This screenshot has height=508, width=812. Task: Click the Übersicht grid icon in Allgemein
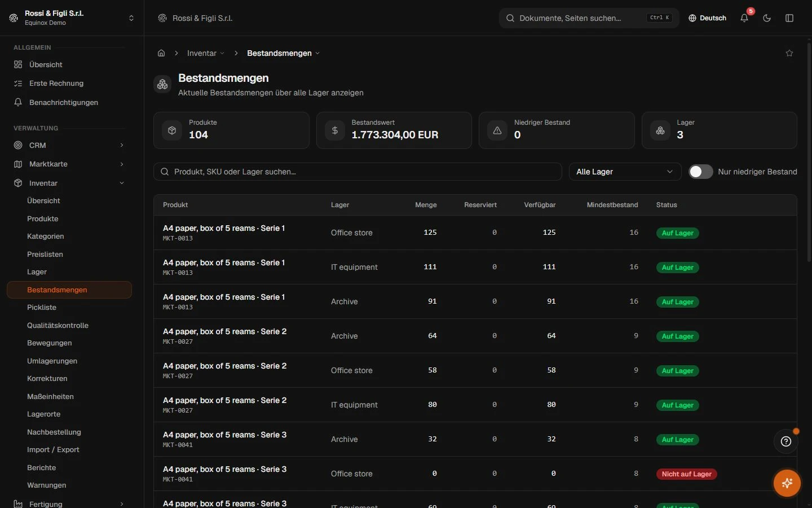(18, 64)
